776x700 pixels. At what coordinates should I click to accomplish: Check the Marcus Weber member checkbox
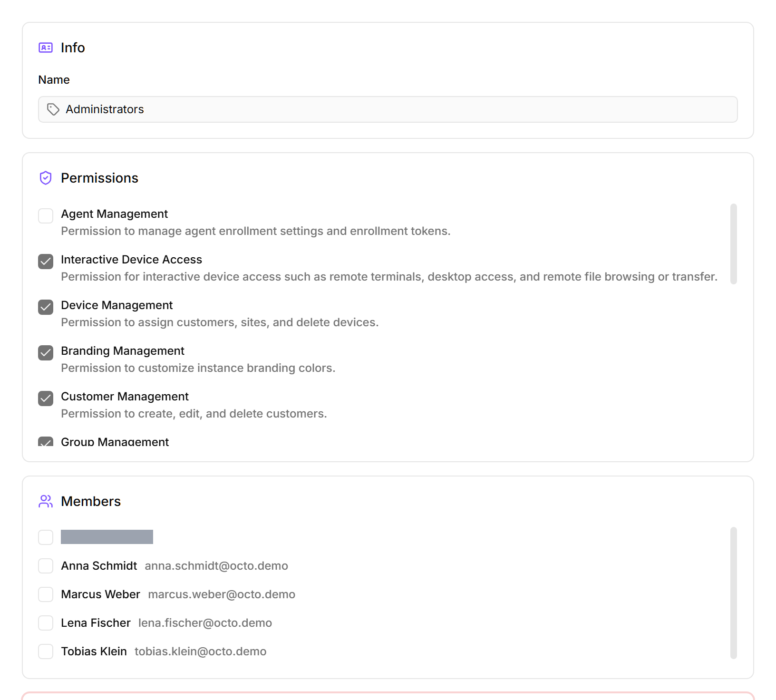pyautogui.click(x=46, y=594)
